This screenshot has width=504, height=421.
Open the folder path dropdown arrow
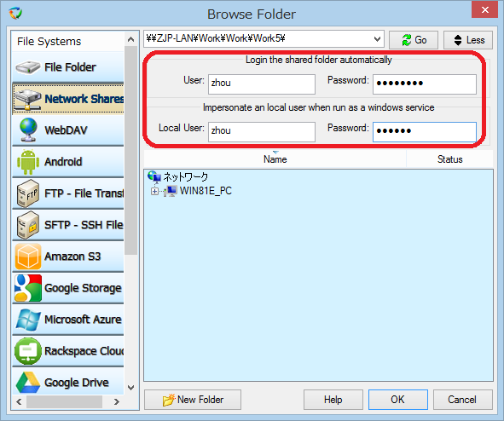[377, 39]
